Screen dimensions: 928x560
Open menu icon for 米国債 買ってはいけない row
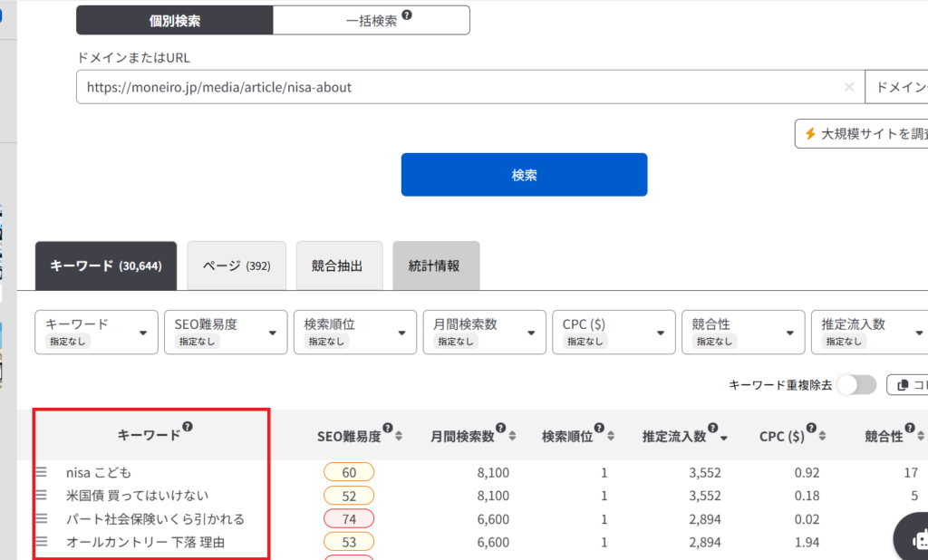coord(41,495)
